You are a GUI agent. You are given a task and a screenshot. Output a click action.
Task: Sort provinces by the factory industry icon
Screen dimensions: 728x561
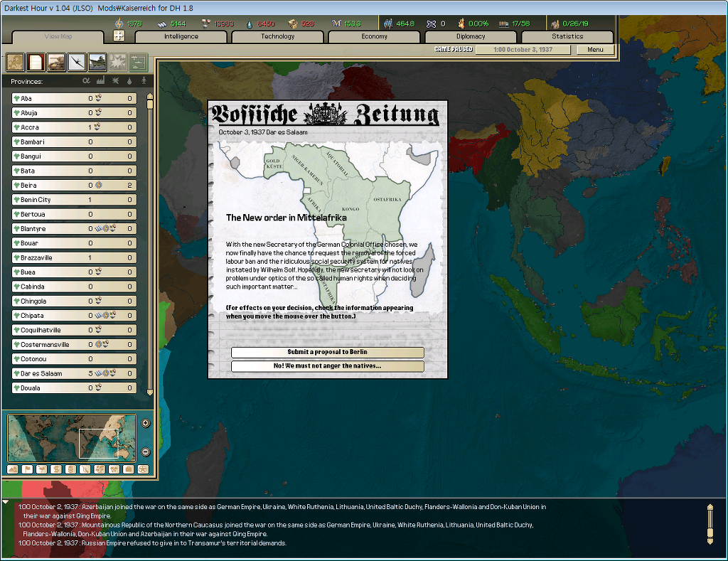(101, 81)
